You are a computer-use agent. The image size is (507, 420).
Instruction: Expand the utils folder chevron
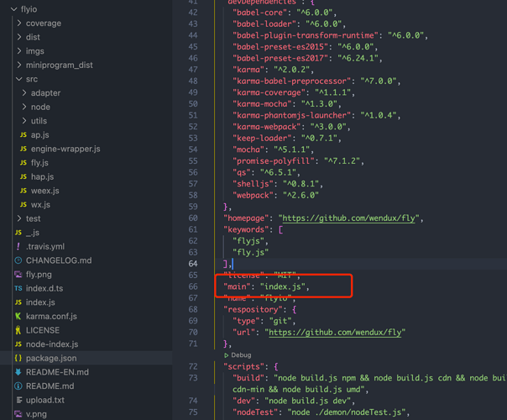click(24, 121)
